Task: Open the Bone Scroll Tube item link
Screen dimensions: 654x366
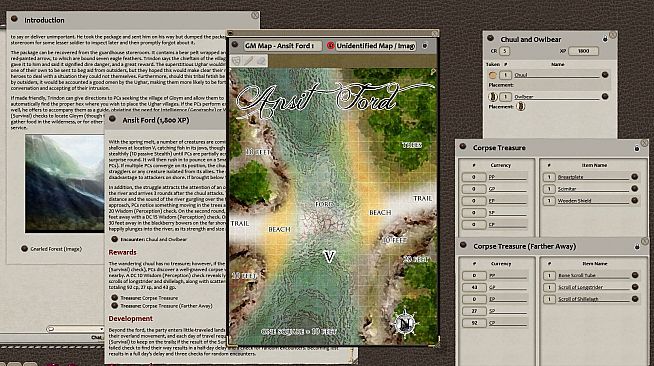Action: point(635,275)
